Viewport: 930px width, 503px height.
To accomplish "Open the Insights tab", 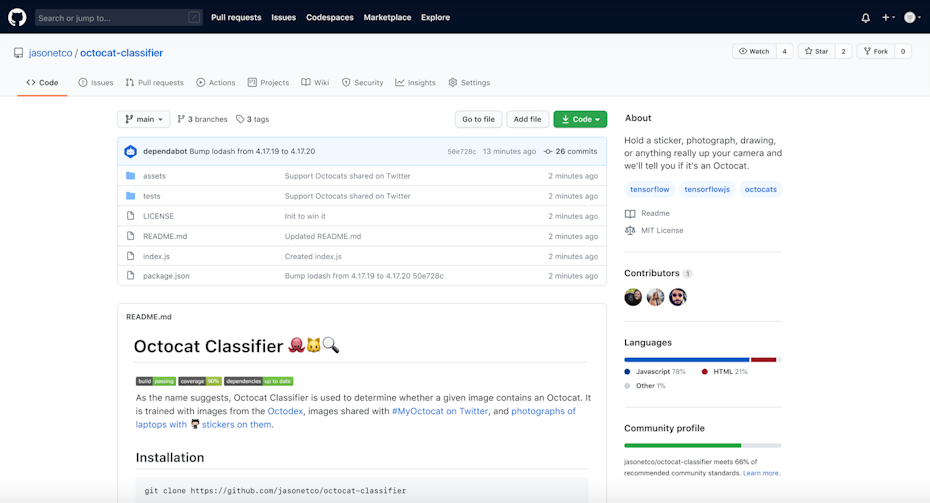I will pos(415,83).
